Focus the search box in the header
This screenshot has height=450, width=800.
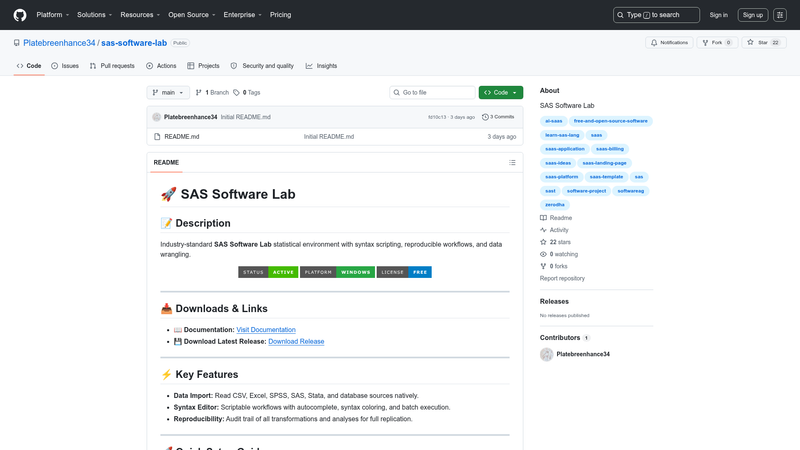point(656,15)
